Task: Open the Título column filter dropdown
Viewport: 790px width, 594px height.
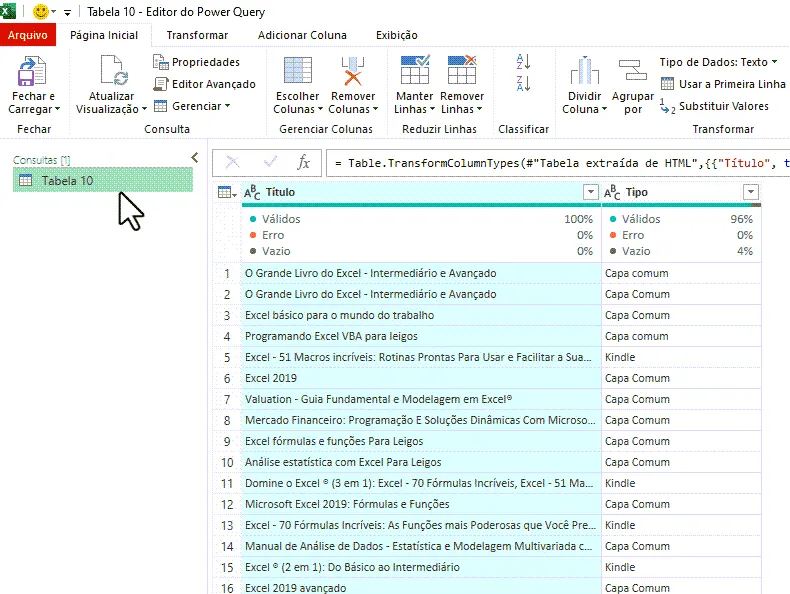Action: 590,192
